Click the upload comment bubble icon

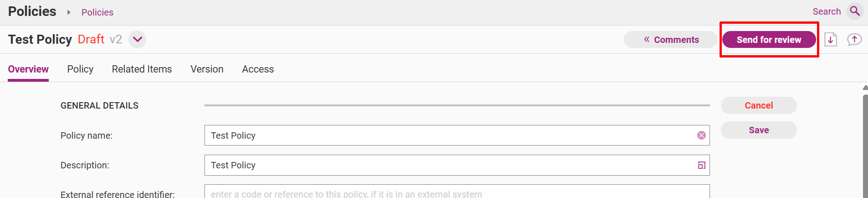[854, 40]
